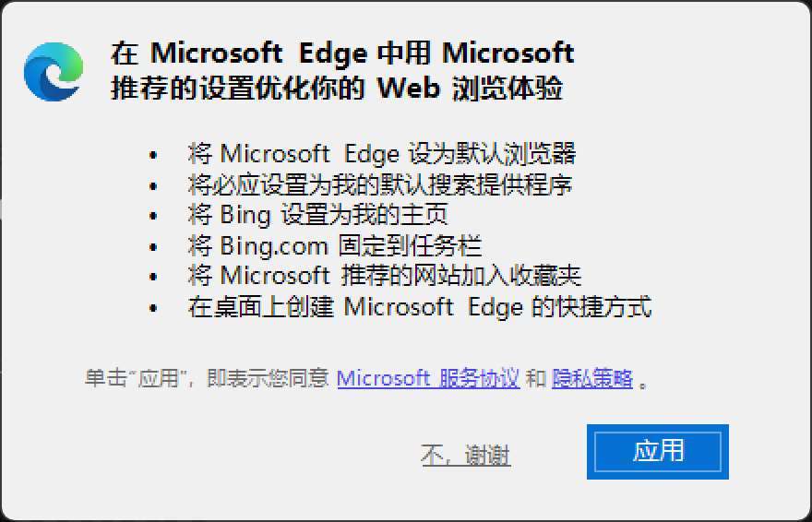Select the text '将必应设置为我的默认搜索提供程序'
Image resolution: width=812 pixels, height=522 pixels.
click(x=379, y=184)
